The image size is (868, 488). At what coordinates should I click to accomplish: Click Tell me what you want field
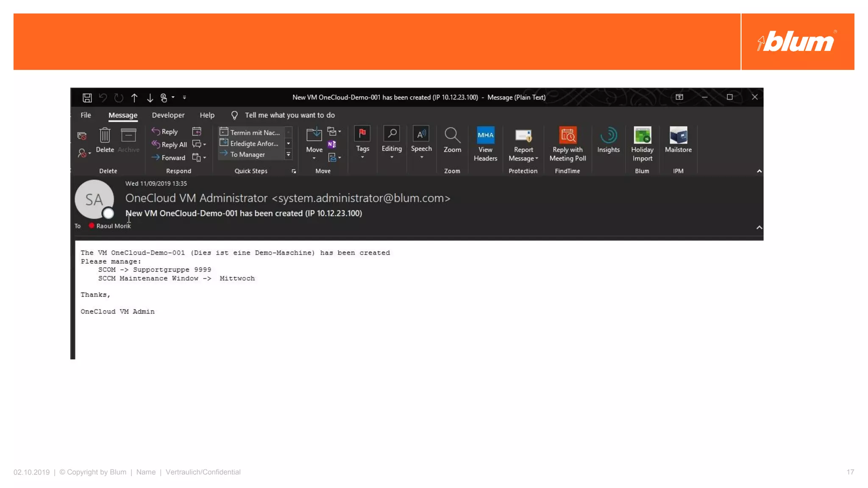289,115
